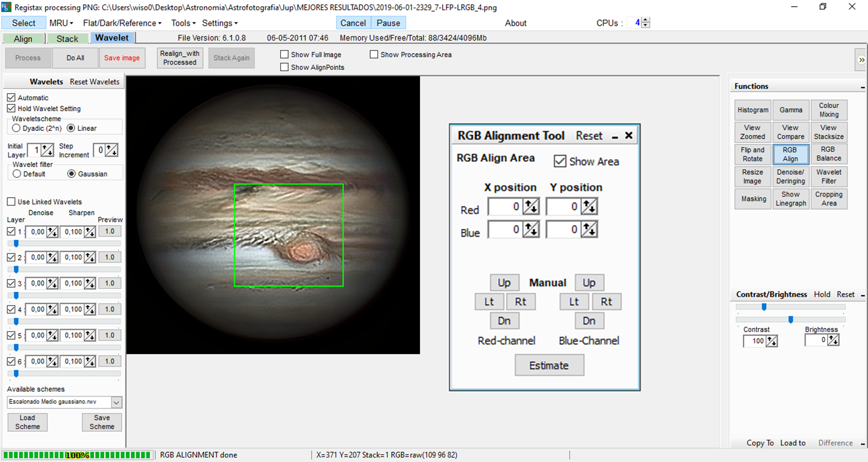
Task: Expand the side panel with the double-arrow icon
Action: (x=861, y=60)
